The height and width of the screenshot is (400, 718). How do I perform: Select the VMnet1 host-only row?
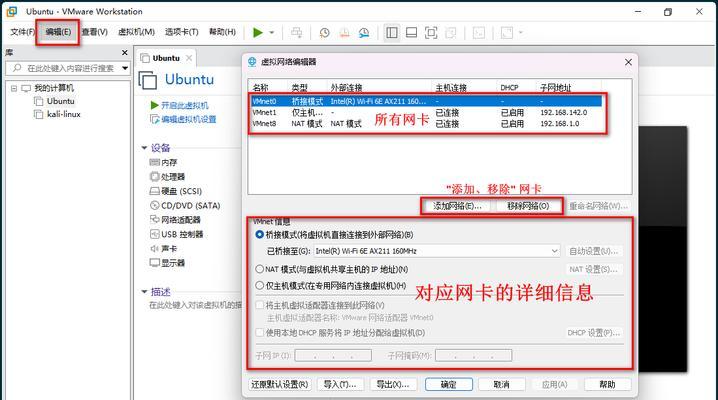pyautogui.click(x=426, y=112)
